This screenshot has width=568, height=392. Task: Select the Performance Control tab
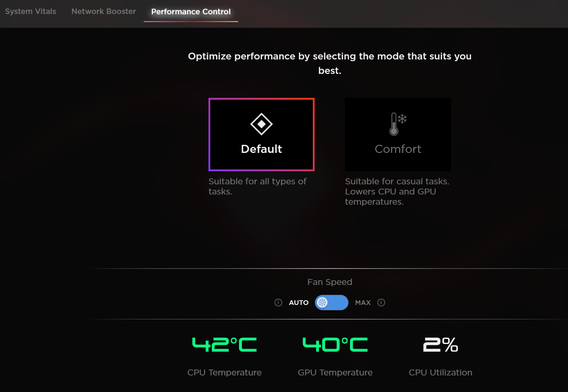click(x=191, y=12)
